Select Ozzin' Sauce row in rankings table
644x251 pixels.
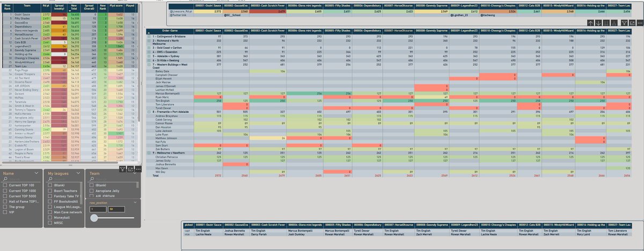70,14
